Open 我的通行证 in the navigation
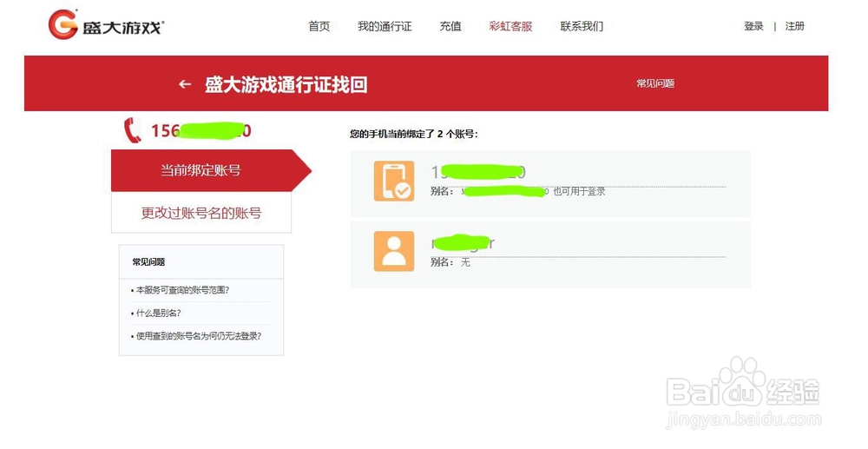 385,26
